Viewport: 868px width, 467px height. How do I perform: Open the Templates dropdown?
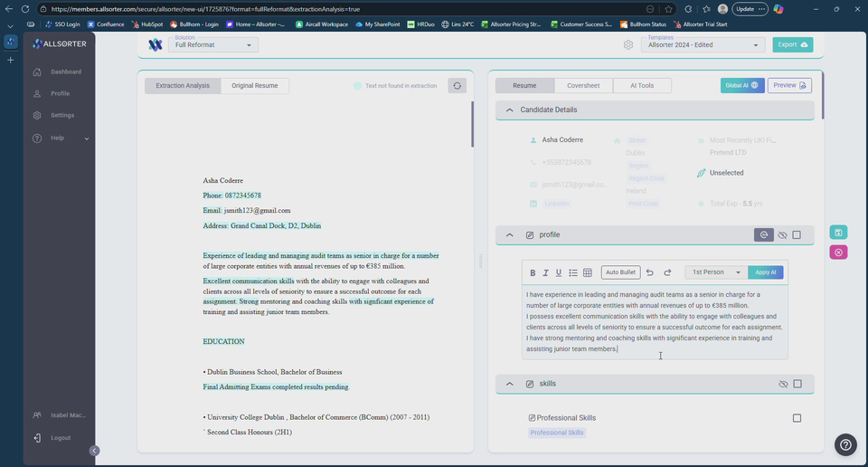click(703, 44)
